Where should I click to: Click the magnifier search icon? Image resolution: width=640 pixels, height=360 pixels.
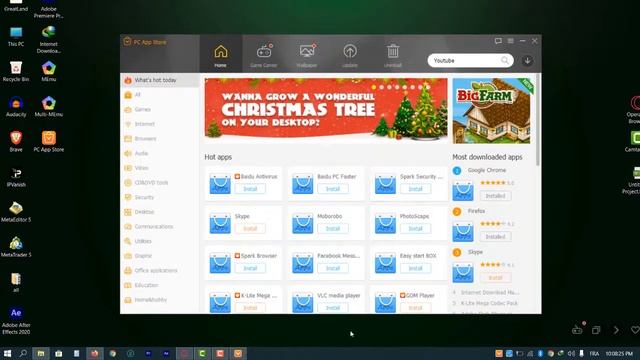tap(505, 60)
